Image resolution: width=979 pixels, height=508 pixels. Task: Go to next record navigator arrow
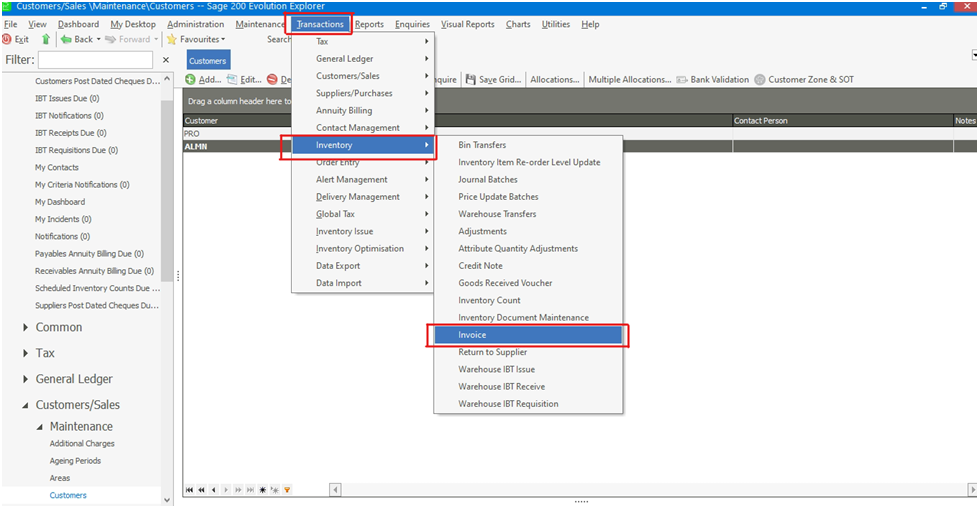pyautogui.click(x=226, y=490)
